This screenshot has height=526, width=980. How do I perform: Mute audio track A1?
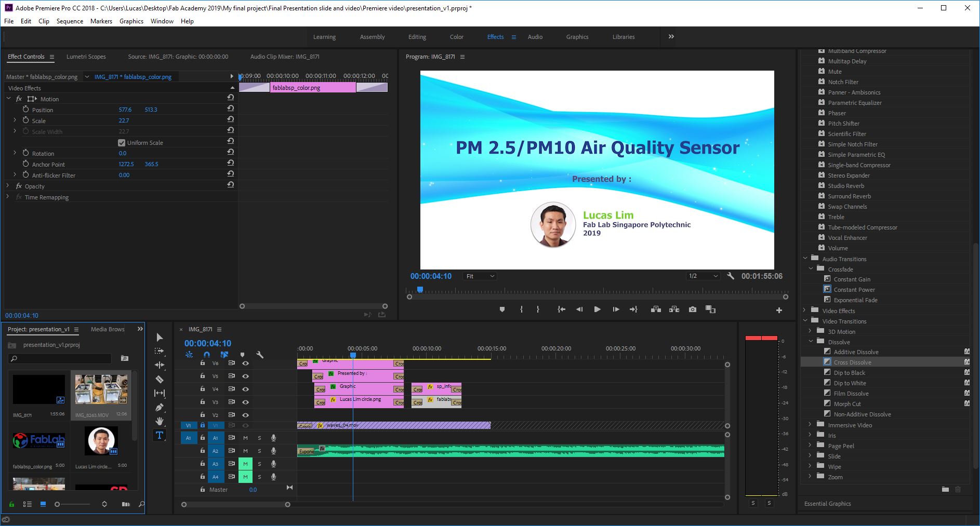pos(245,438)
